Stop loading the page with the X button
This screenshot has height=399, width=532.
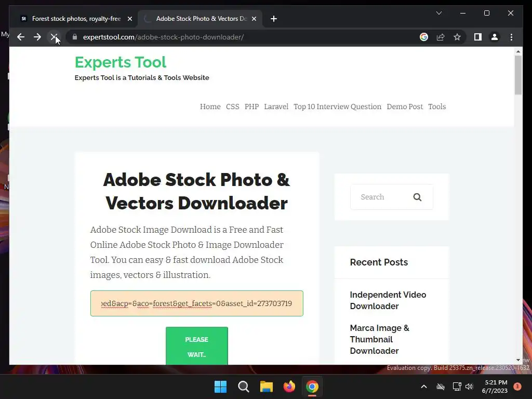click(x=54, y=37)
